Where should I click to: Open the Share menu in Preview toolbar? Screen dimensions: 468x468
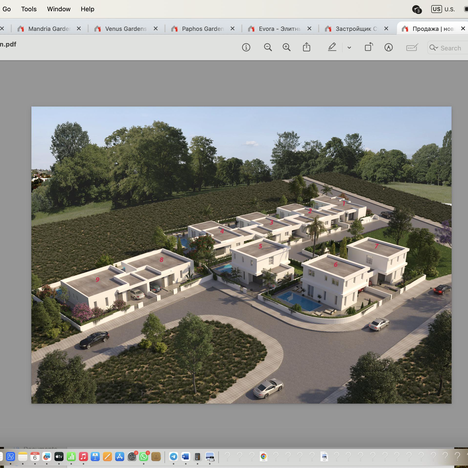[x=306, y=47]
